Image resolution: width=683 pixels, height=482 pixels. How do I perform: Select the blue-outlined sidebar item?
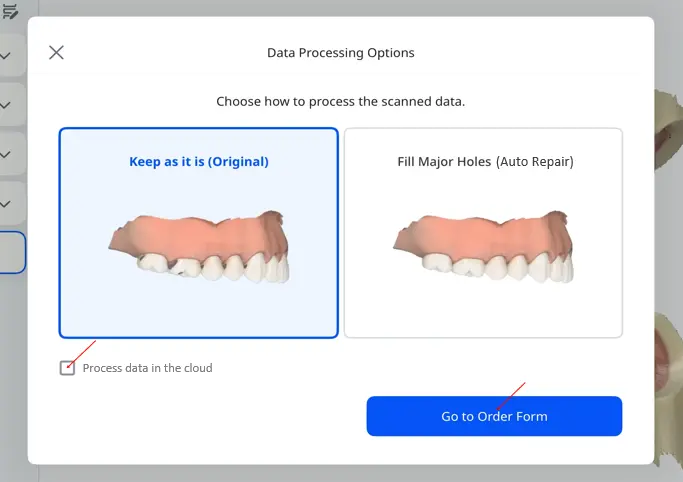coord(12,253)
